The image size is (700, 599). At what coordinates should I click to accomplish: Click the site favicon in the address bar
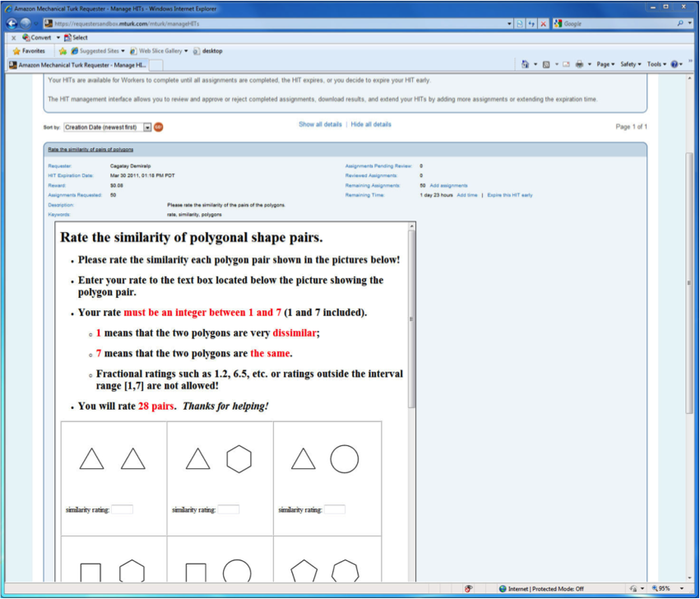click(49, 24)
